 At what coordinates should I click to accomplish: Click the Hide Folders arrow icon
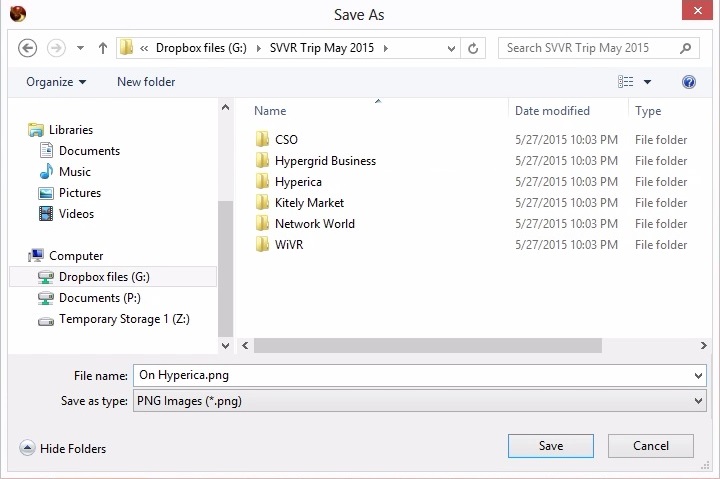point(27,448)
